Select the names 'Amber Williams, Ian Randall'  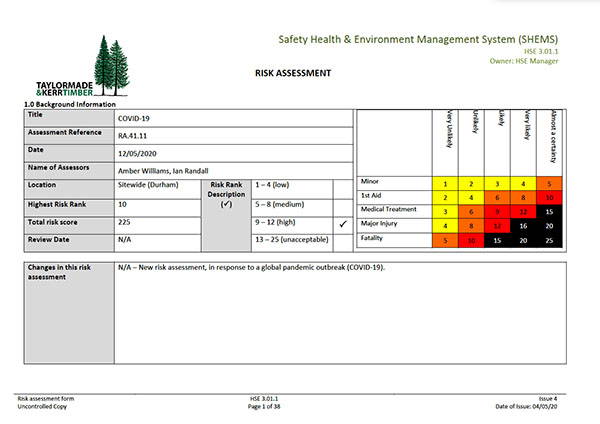tap(163, 171)
